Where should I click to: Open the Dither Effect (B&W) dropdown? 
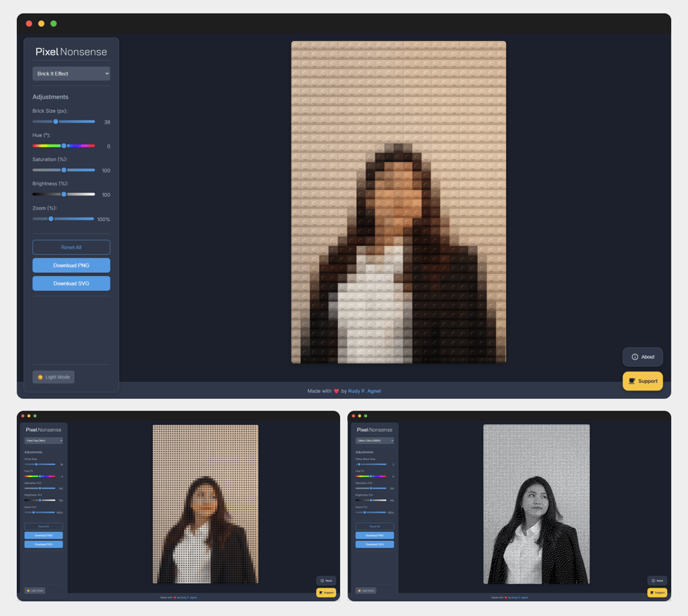tap(375, 441)
